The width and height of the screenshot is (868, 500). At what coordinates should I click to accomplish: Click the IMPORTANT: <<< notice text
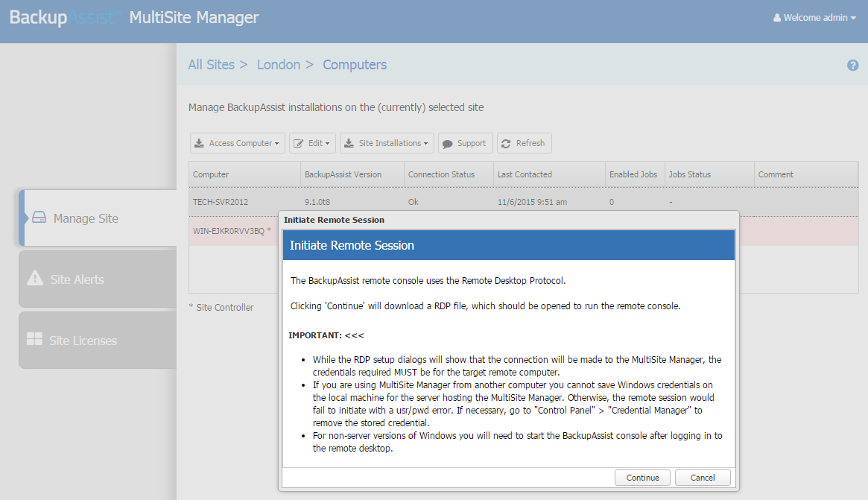326,335
